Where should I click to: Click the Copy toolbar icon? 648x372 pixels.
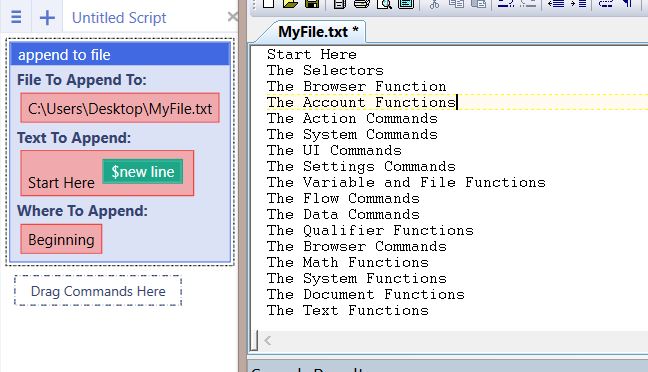[456, 4]
